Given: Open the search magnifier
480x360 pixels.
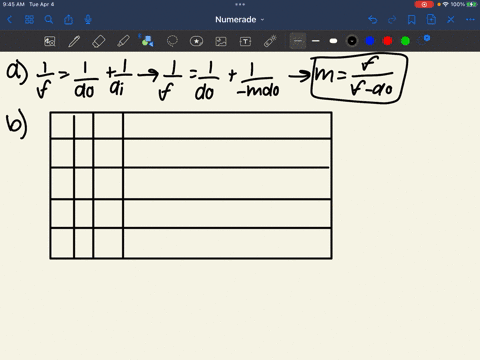Looking at the screenshot, I should (x=49, y=20).
